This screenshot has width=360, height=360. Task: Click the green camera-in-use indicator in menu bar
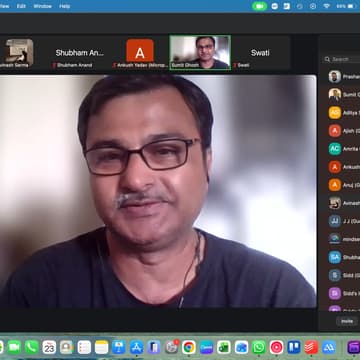(x=260, y=6)
